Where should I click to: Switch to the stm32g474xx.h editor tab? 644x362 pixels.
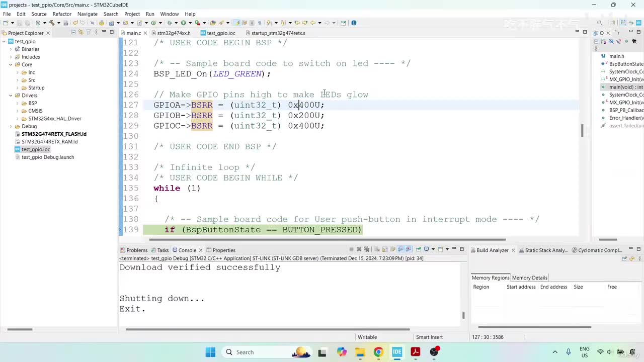[174, 33]
